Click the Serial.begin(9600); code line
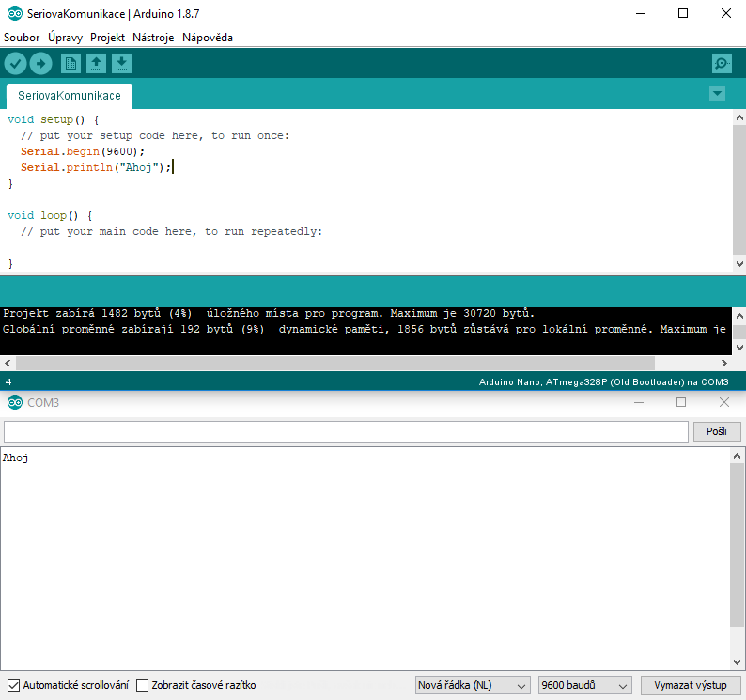The width and height of the screenshot is (746, 700). [83, 151]
